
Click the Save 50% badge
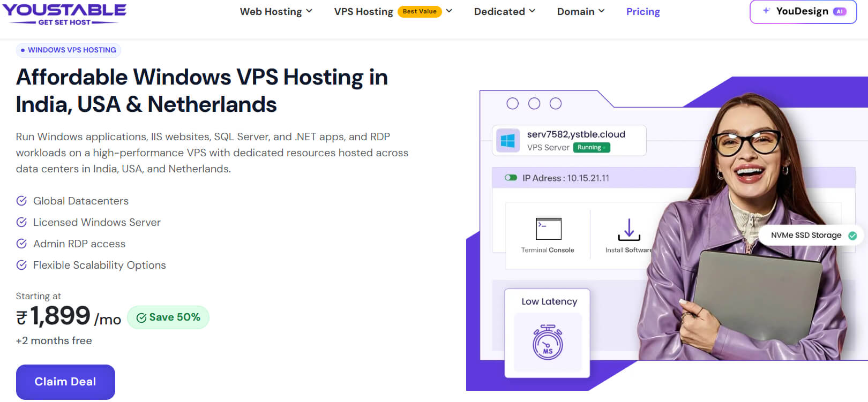click(x=168, y=317)
